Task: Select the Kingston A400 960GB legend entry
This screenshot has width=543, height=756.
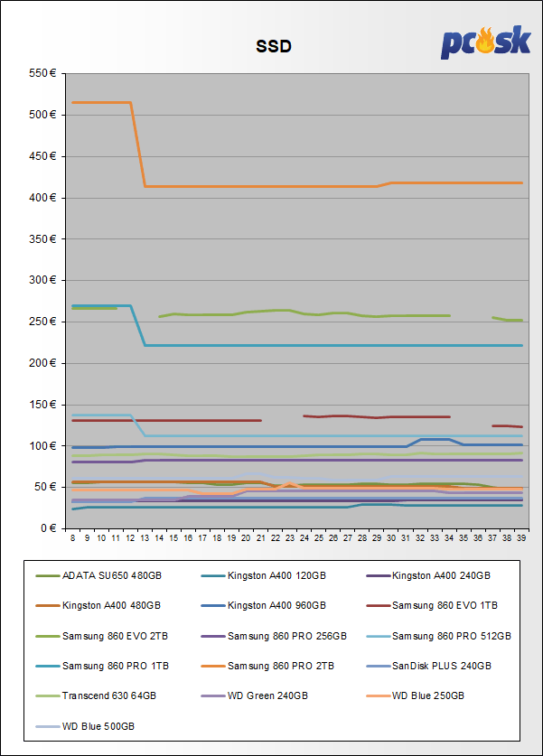Action: 264,605
